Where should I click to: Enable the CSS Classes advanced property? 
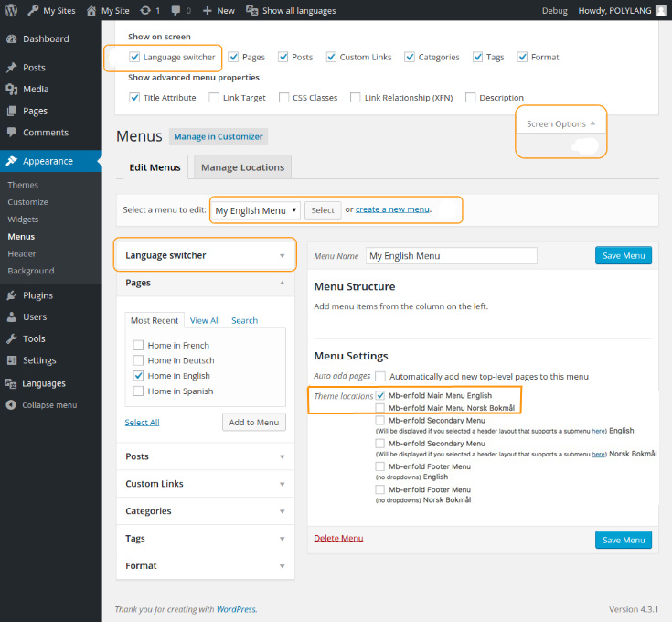point(283,97)
